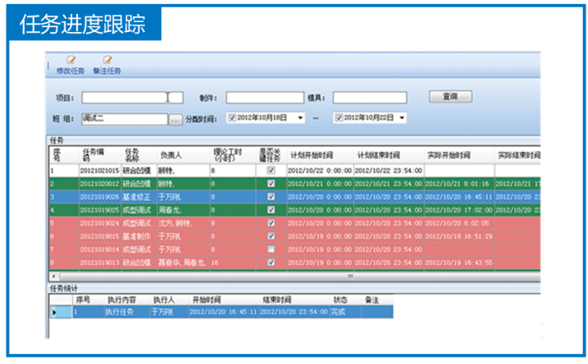Screen dimensions: 588x364
Task: Click the left arrow of the horizontal scrollbar
Action: (53, 276)
